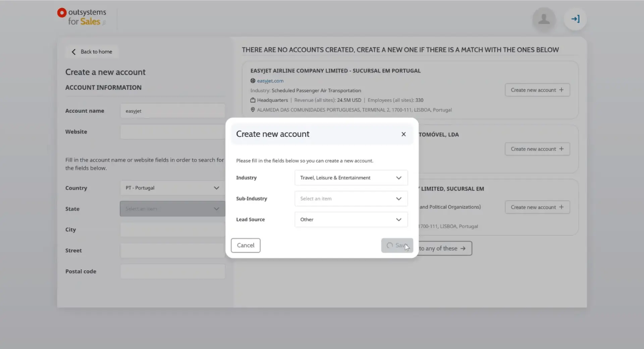The image size is (644, 349).
Task: Close the Create new account dialog
Action: click(404, 134)
